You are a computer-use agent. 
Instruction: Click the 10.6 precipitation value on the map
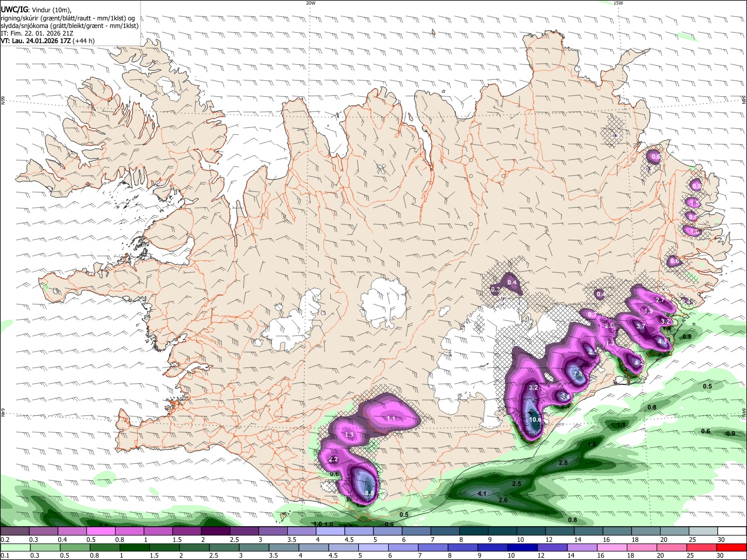[535, 419]
